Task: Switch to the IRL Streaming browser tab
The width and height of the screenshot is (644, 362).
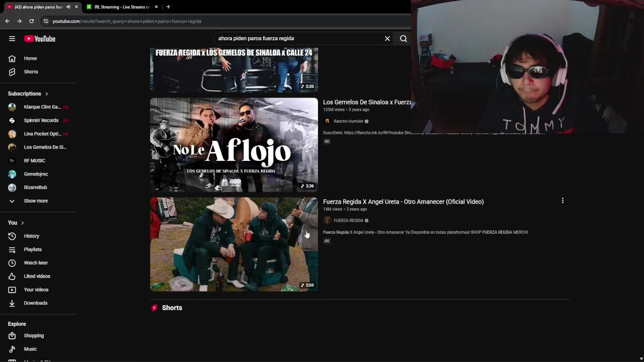Action: pos(122,7)
